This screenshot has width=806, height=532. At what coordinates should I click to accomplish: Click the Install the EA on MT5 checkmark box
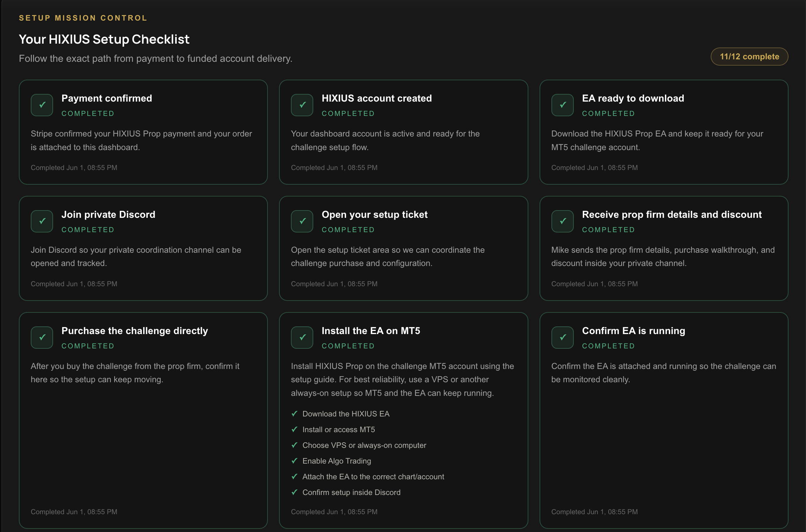(302, 337)
